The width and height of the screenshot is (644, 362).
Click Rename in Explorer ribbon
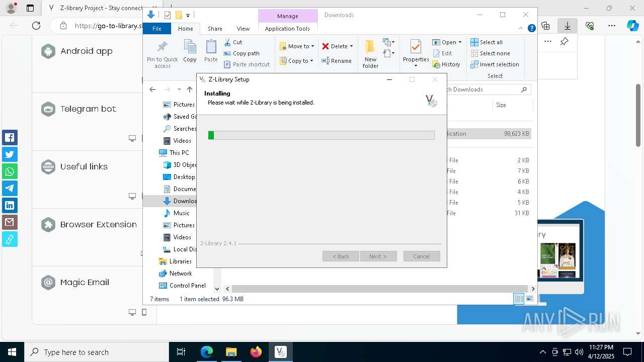[337, 61]
